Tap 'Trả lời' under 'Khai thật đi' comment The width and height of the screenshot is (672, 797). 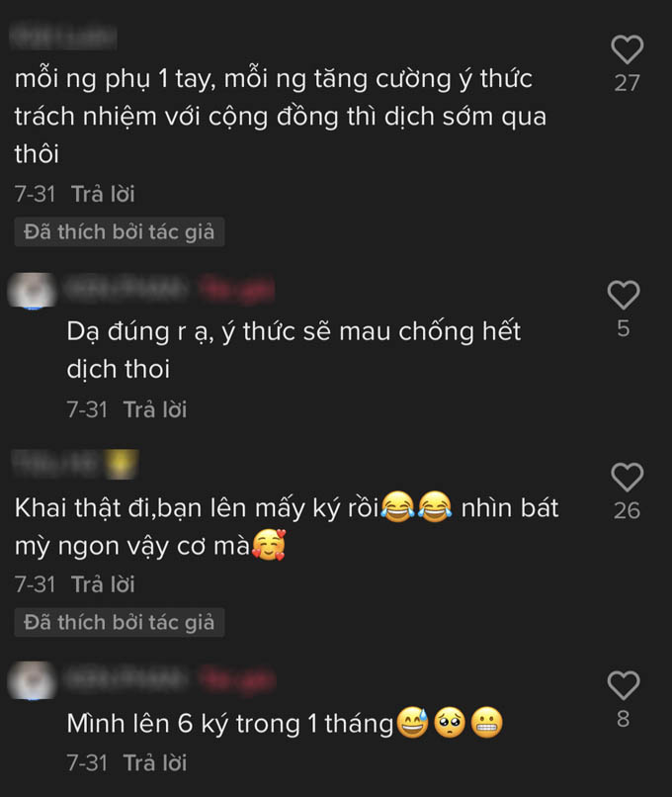103,584
